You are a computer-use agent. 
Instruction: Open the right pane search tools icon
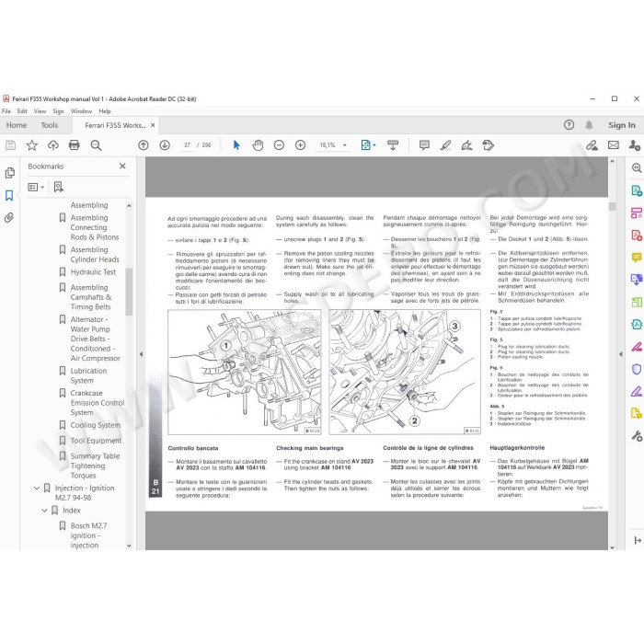[x=637, y=167]
